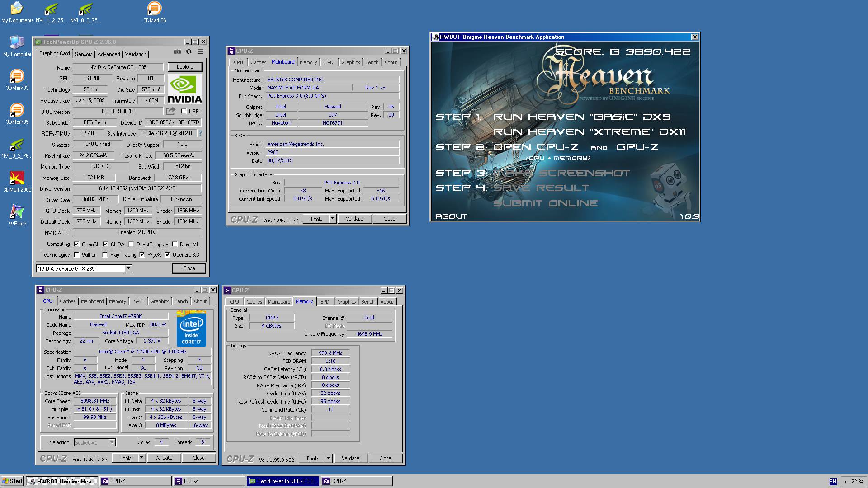
Task: Click Intel Core i7 logo in CPU-Z
Action: [x=191, y=328]
